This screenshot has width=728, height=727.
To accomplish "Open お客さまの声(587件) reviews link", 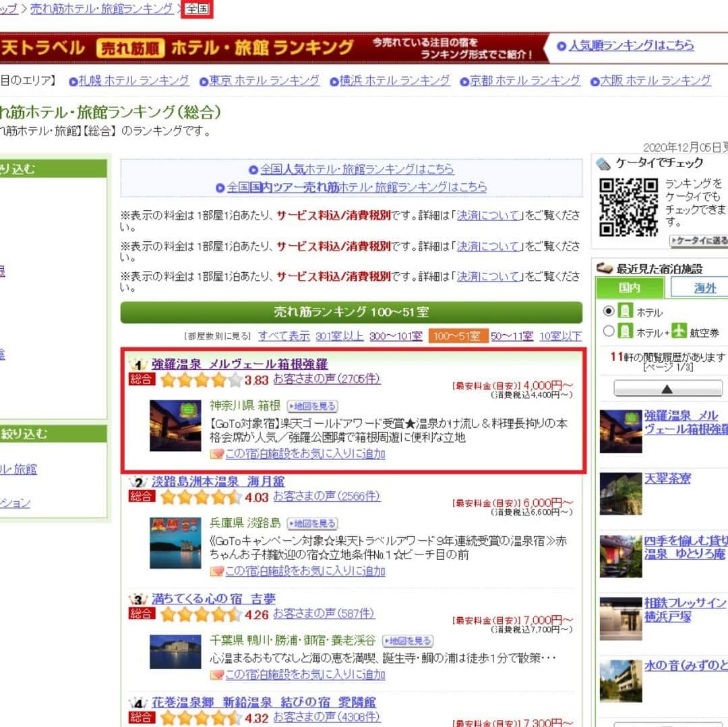I will (324, 614).
